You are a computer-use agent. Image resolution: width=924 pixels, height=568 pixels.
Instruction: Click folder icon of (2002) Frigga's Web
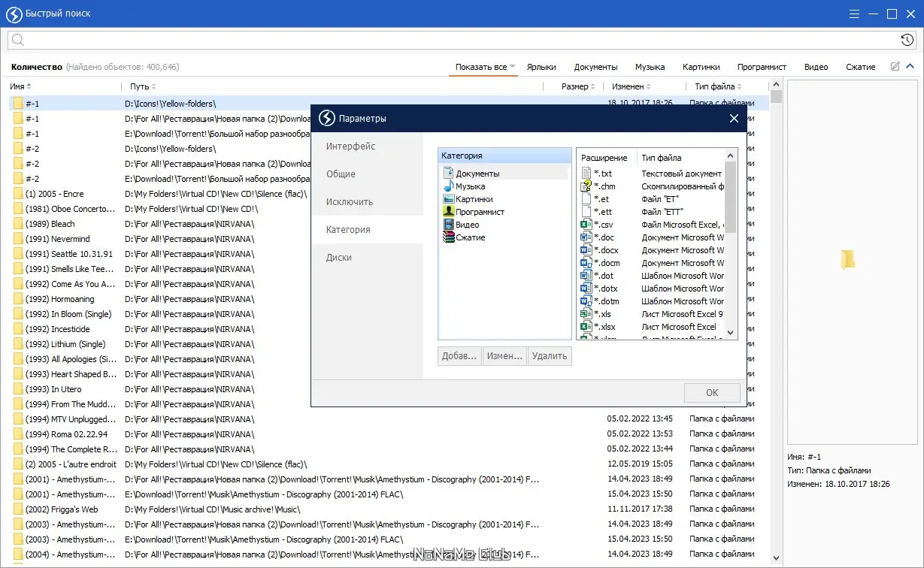pyautogui.click(x=18, y=509)
